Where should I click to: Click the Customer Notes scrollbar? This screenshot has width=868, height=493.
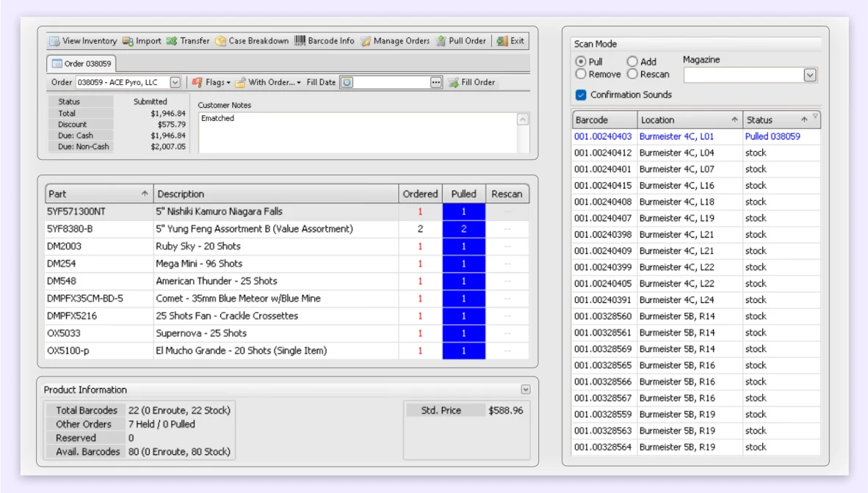point(523,132)
